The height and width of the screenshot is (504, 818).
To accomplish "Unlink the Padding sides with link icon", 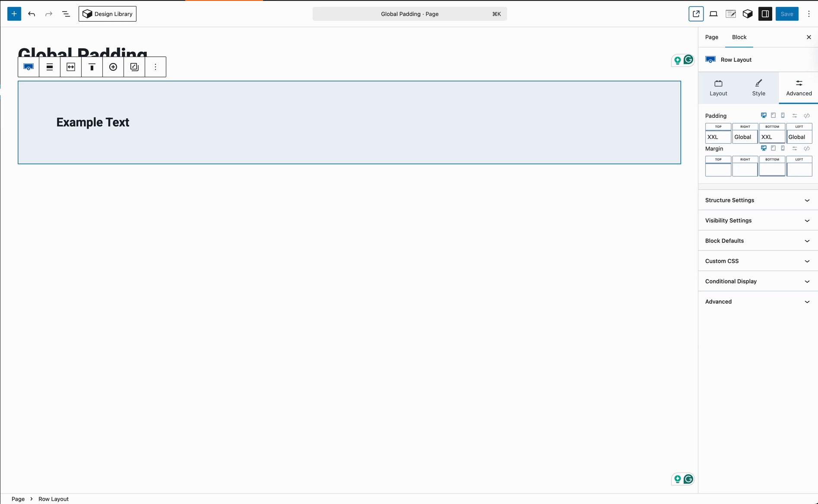I will [807, 115].
